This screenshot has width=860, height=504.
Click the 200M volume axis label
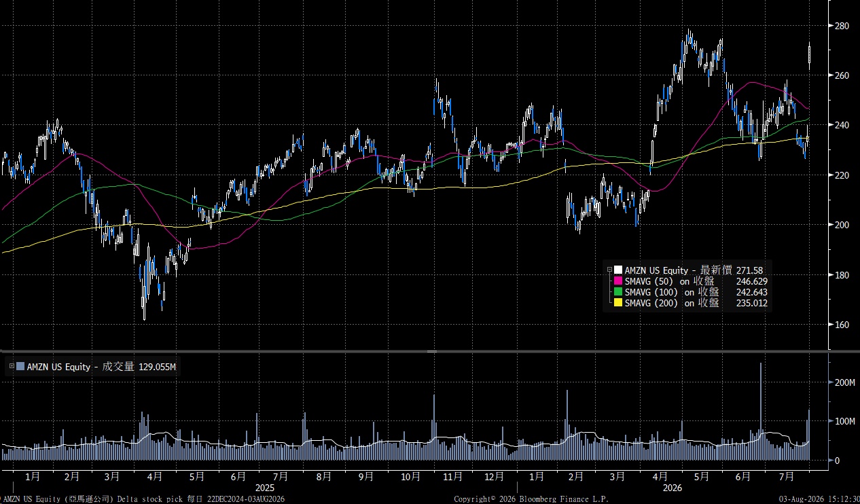click(845, 383)
